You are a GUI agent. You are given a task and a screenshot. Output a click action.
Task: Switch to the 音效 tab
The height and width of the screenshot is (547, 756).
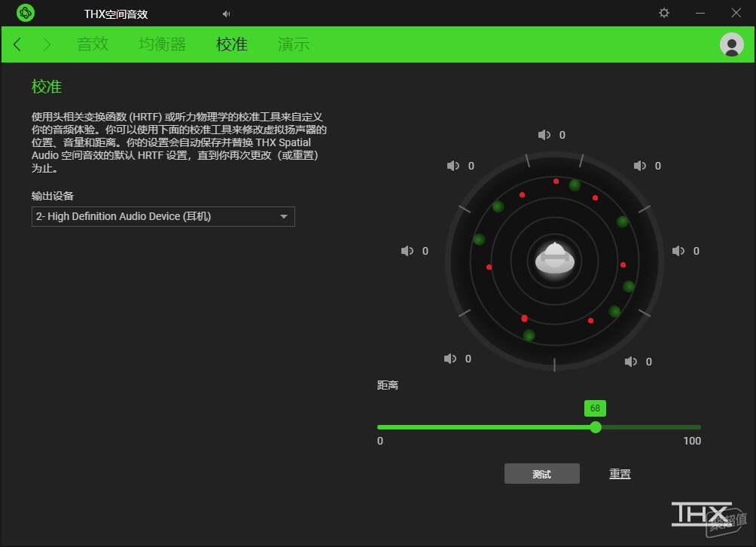tap(93, 44)
